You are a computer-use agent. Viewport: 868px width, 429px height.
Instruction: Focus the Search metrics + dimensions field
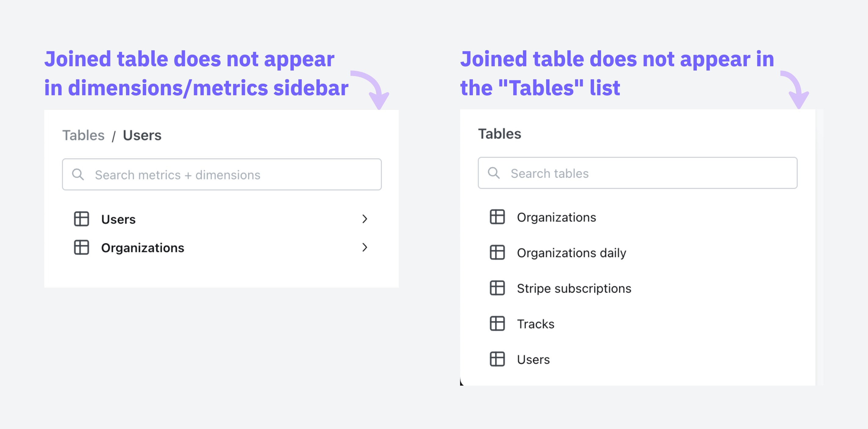222,174
